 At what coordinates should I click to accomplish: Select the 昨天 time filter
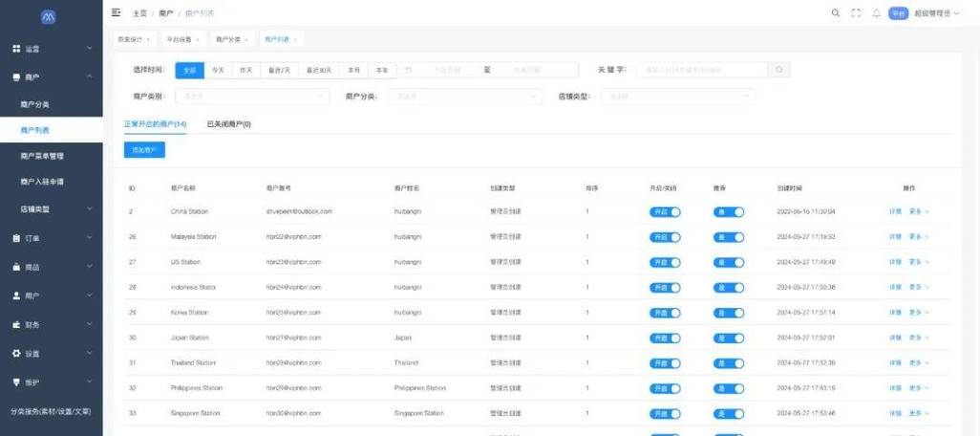[x=246, y=71]
